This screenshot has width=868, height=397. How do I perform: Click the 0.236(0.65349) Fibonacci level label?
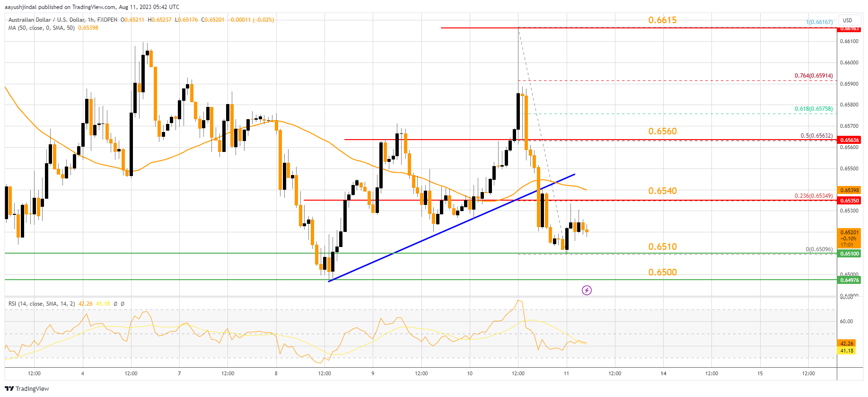814,196
